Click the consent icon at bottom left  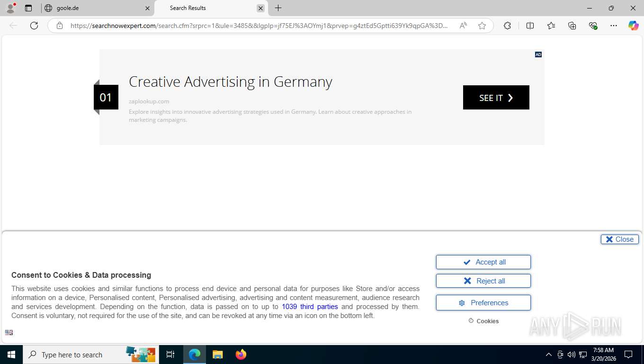[x=9, y=333]
